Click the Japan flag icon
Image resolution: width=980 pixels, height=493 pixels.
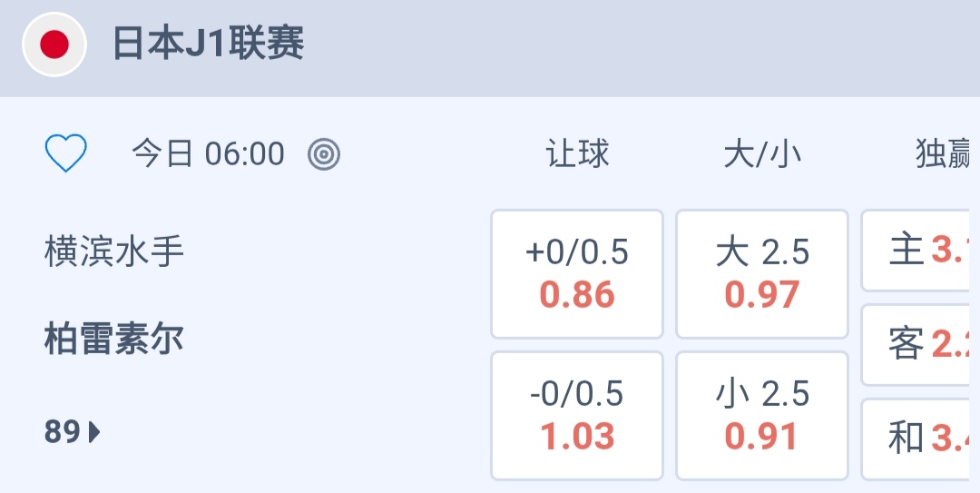pos(54,44)
